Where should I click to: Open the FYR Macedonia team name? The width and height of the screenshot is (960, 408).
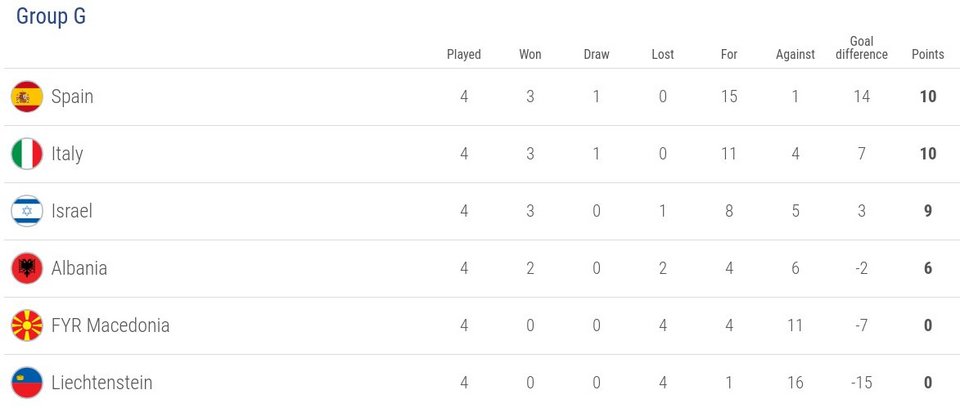110,325
